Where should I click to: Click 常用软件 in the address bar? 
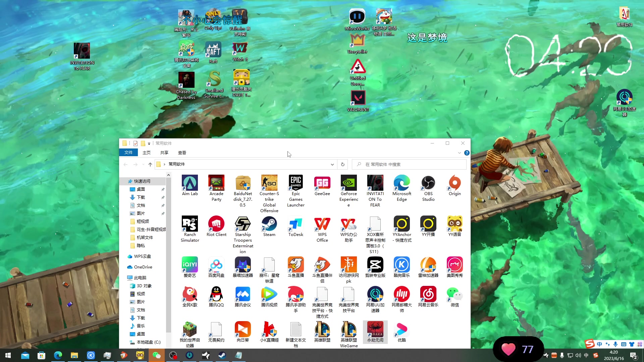[177, 164]
